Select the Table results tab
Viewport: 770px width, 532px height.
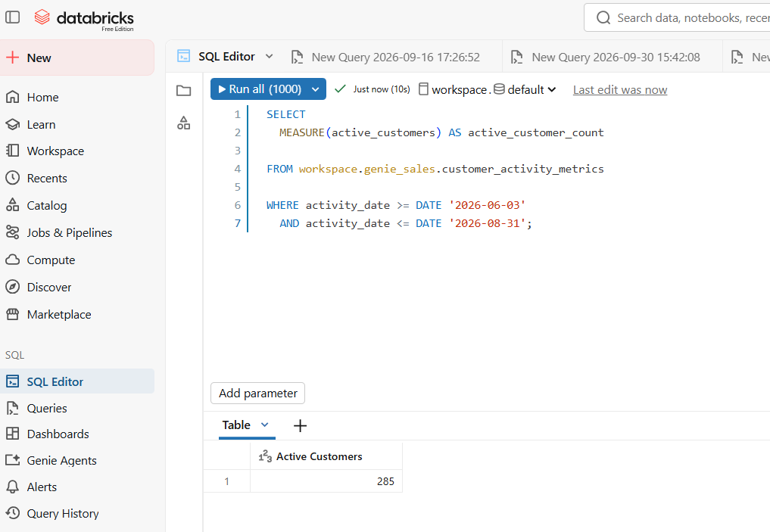coord(236,425)
